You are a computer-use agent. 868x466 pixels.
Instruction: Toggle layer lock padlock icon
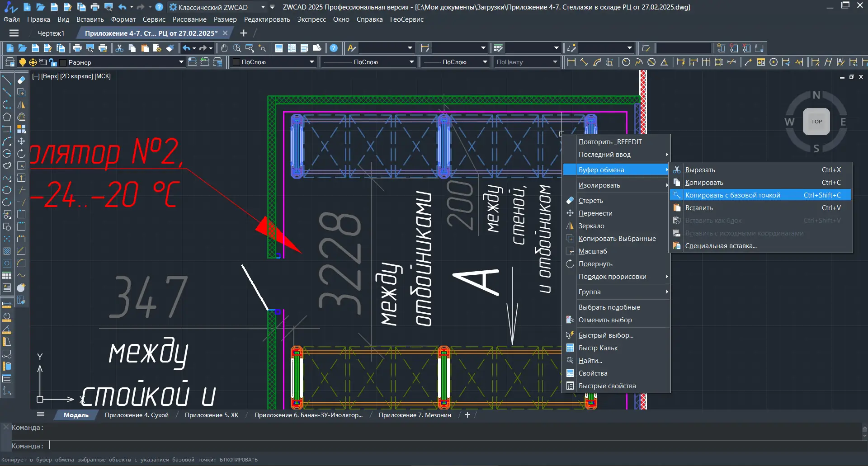[x=53, y=62]
